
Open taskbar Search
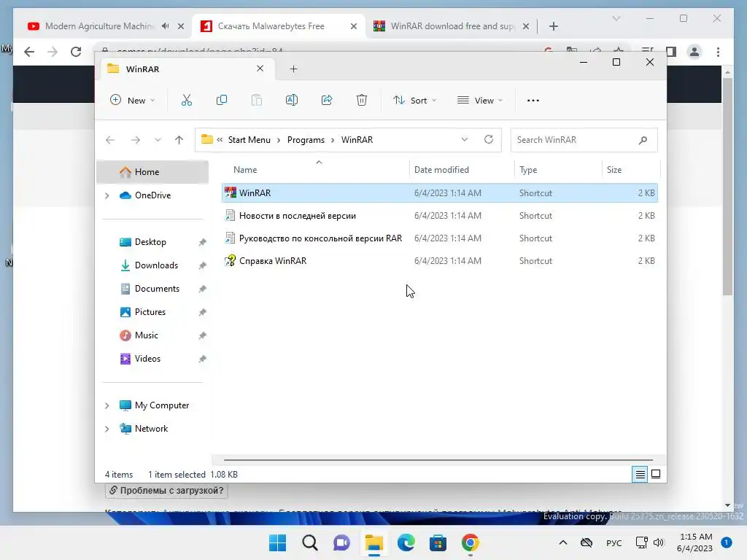(x=309, y=542)
